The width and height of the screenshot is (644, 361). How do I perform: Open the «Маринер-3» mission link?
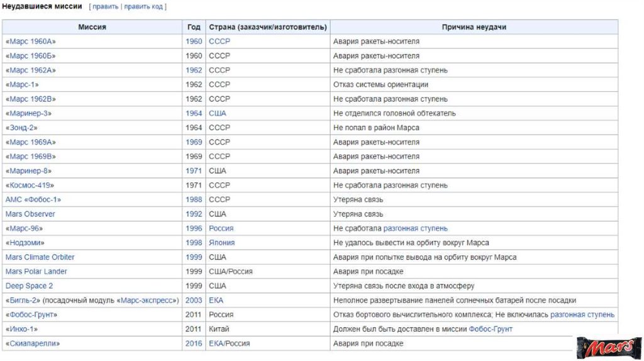click(29, 113)
